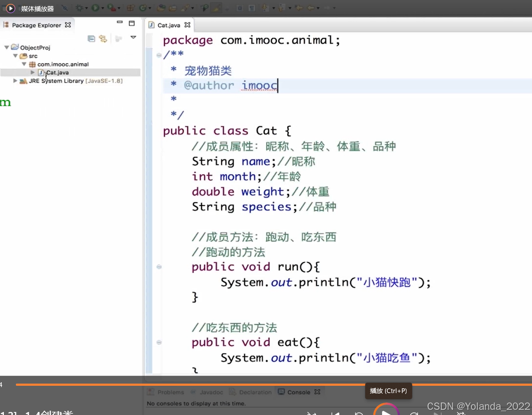The image size is (532, 415).
Task: Switch to the Javadoc tab
Action: (207, 392)
